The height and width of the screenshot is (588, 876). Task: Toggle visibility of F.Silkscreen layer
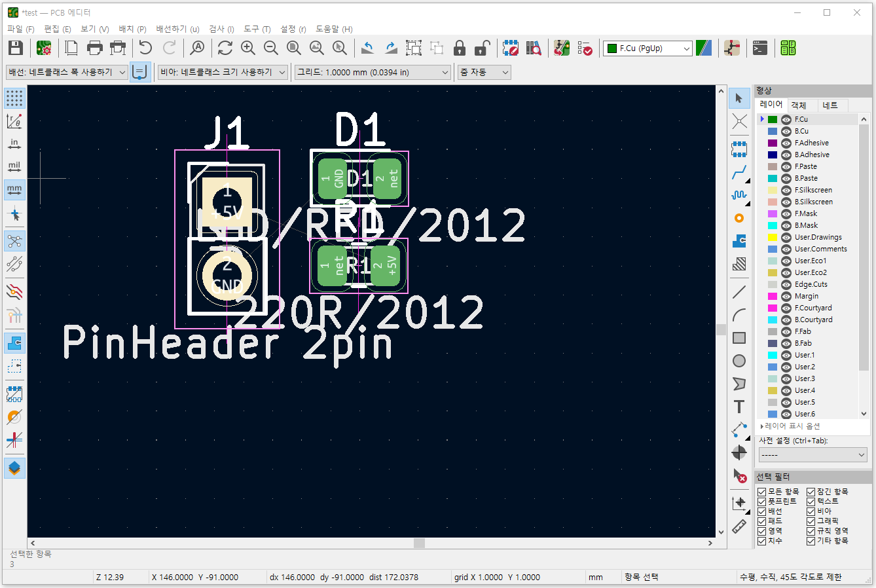point(786,190)
